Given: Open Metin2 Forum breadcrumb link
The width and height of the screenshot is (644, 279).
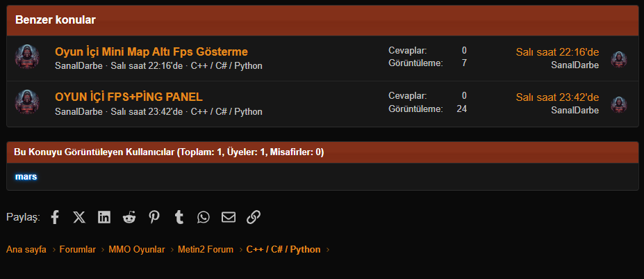Looking at the screenshot, I should [206, 249].
